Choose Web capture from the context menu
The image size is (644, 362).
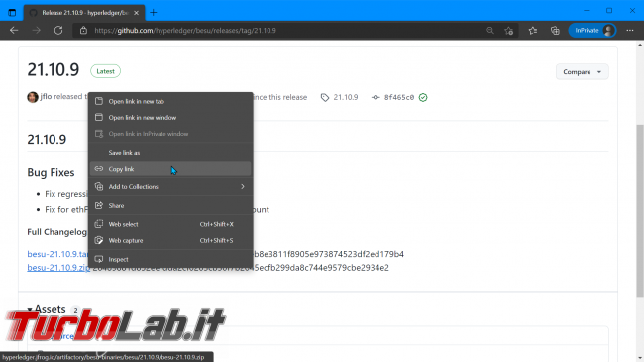170,241
